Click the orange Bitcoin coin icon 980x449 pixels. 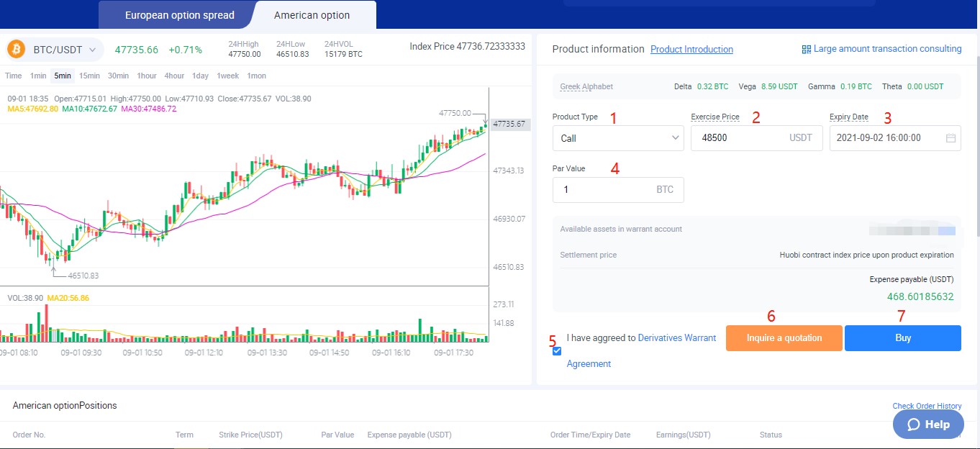[17, 50]
